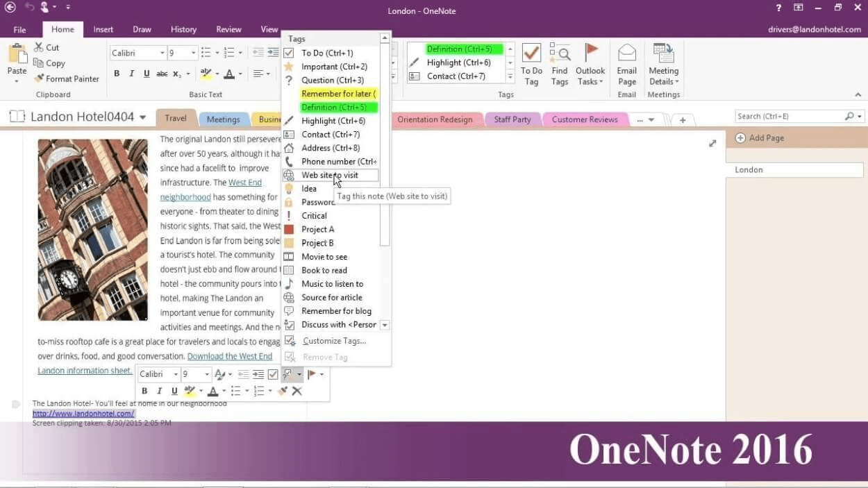868x488 pixels.
Task: Open the Meeting Details menu
Action: click(x=664, y=65)
